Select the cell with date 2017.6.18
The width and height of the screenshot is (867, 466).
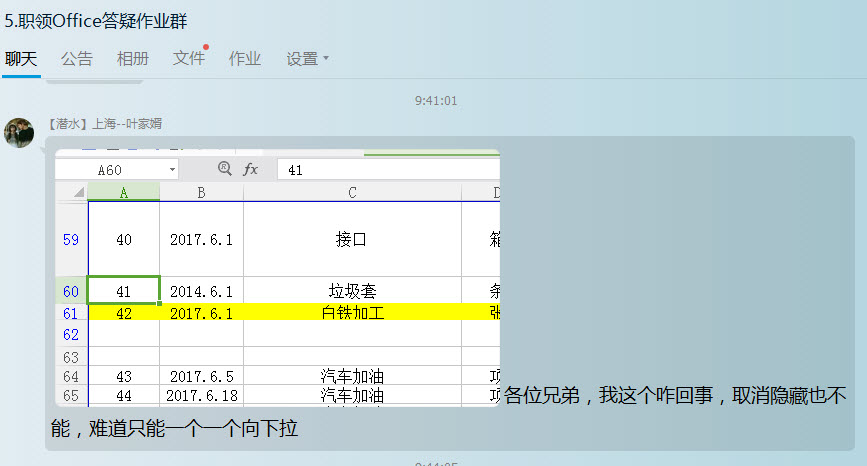[x=201, y=396]
